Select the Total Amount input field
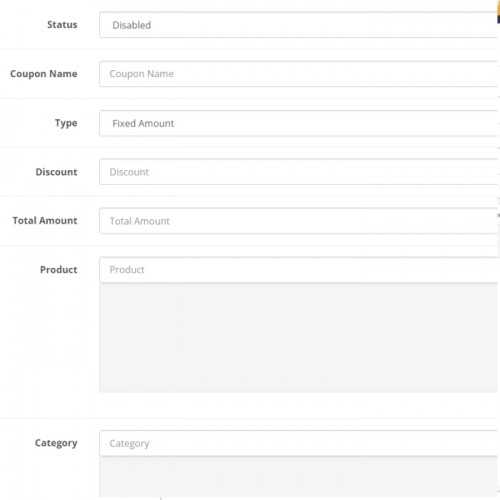 (x=299, y=221)
